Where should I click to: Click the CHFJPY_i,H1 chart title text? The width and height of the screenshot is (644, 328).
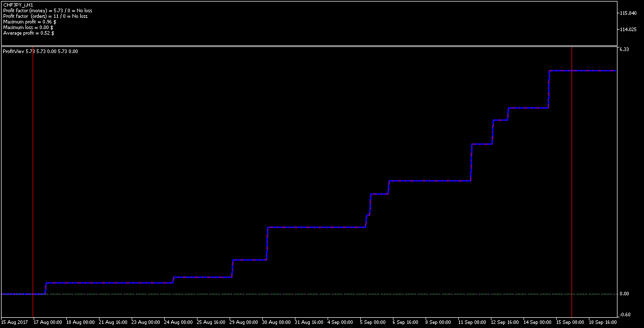(x=18, y=5)
